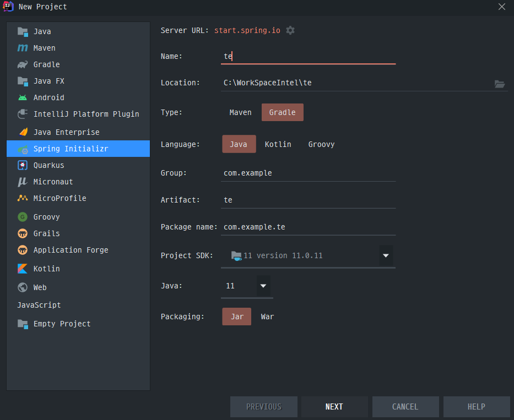The image size is (514, 420).
Task: Select Quarkus generator
Action: click(x=78, y=165)
